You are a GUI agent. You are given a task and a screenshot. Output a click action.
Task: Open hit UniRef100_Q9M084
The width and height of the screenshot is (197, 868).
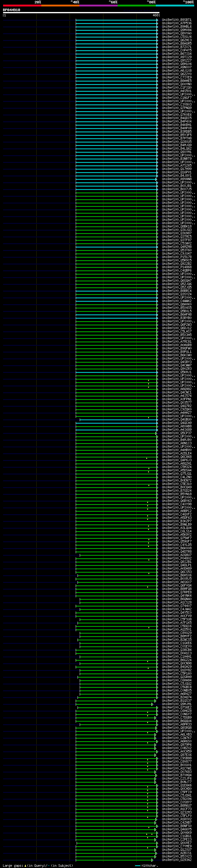(x=176, y=30)
